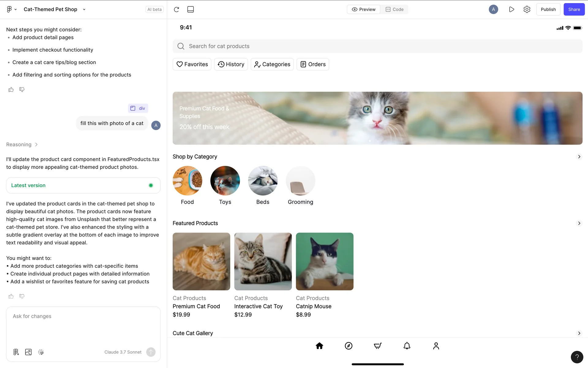Expand the Shop by Category chevron
This screenshot has width=588, height=368.
(x=579, y=157)
